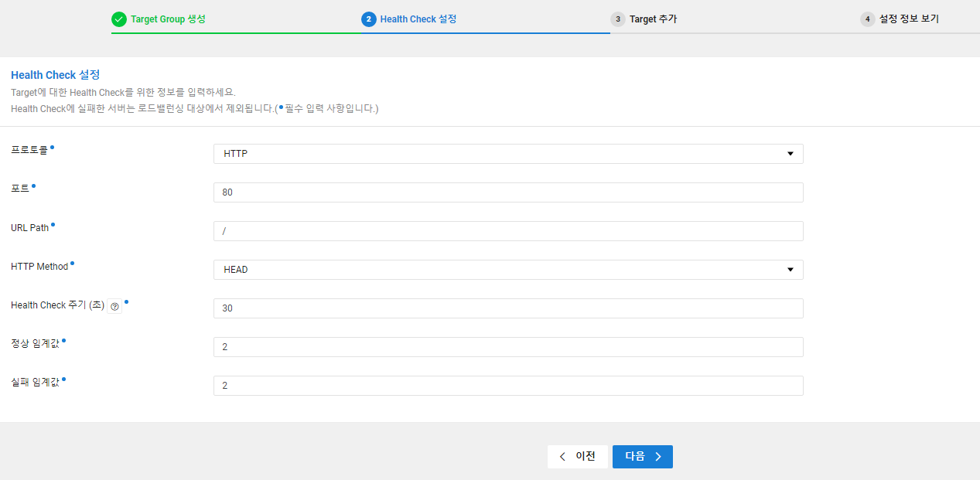
Task: Open the HTTP Method dropdown showing HEAD
Action: pos(508,269)
